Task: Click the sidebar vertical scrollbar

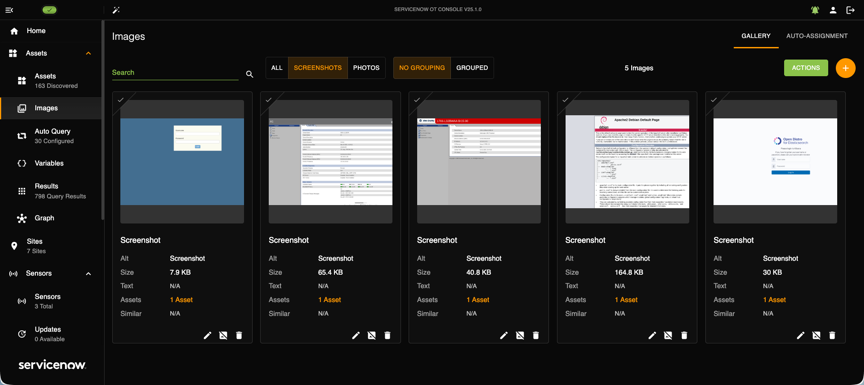Action: pos(102,120)
